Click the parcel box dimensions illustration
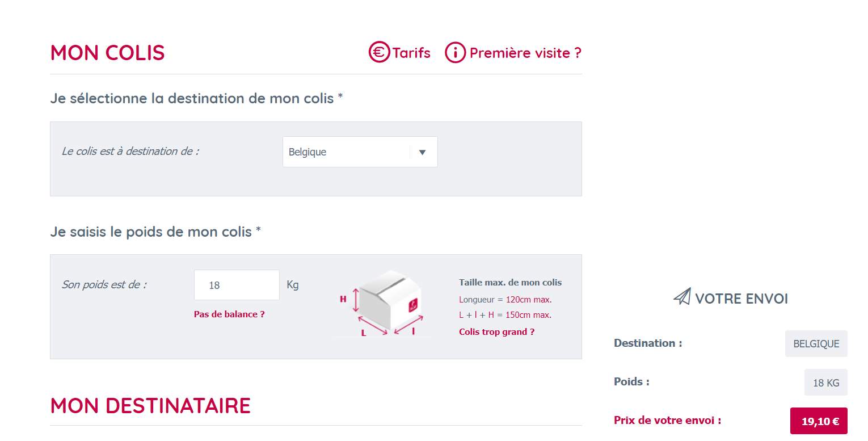The height and width of the screenshot is (441, 868). click(x=384, y=304)
